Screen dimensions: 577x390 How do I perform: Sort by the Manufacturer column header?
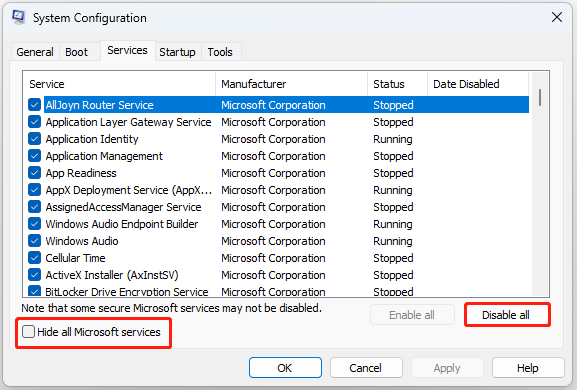click(x=291, y=84)
